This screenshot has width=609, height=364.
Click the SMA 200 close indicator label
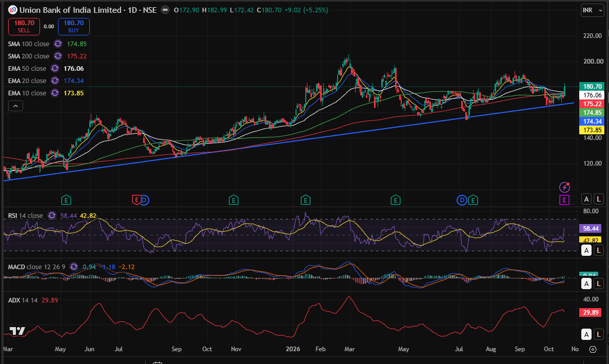pyautogui.click(x=29, y=56)
